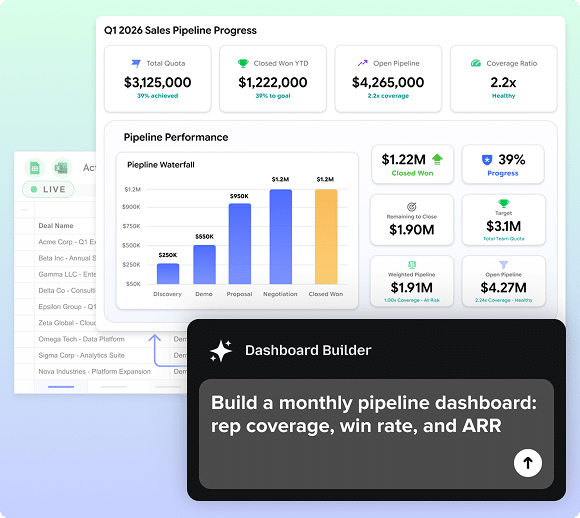The height and width of the screenshot is (518, 580).
Task: Click the Google Sheets icon in spreadsheet
Action: click(35, 168)
